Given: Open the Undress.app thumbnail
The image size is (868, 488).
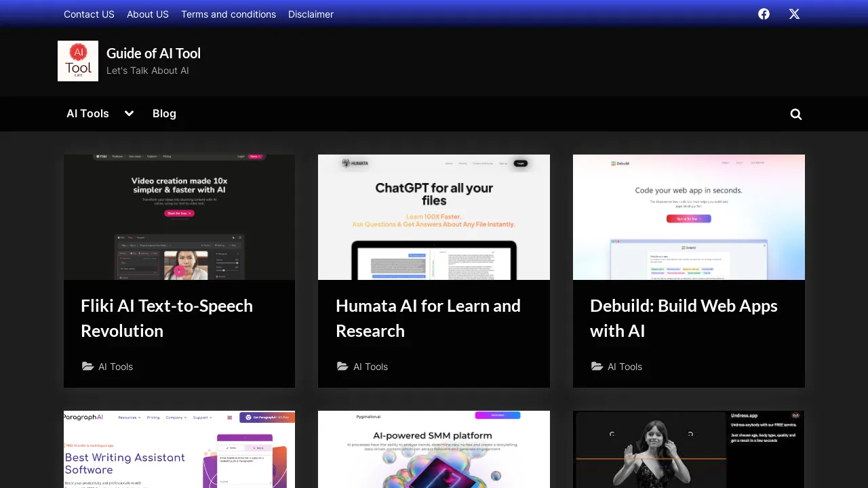Looking at the screenshot, I should (689, 449).
